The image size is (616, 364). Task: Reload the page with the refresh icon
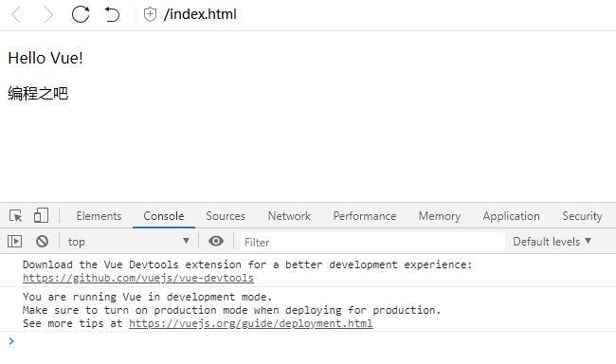point(81,14)
